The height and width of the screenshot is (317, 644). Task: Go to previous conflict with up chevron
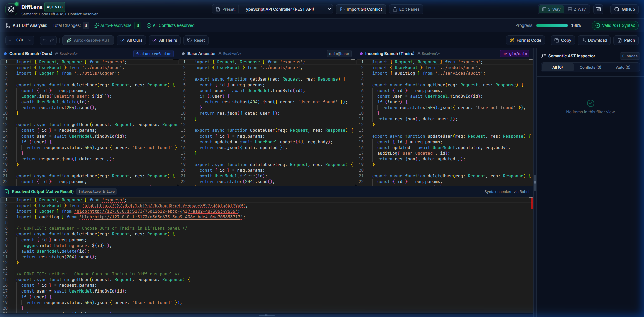10,40
